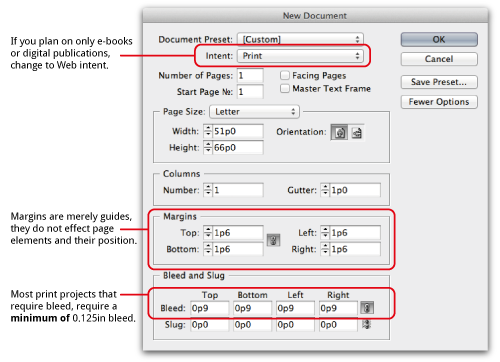Click the Top margin stepper arrows
Image resolution: width=500 pixels, height=362 pixels.
[x=208, y=233]
